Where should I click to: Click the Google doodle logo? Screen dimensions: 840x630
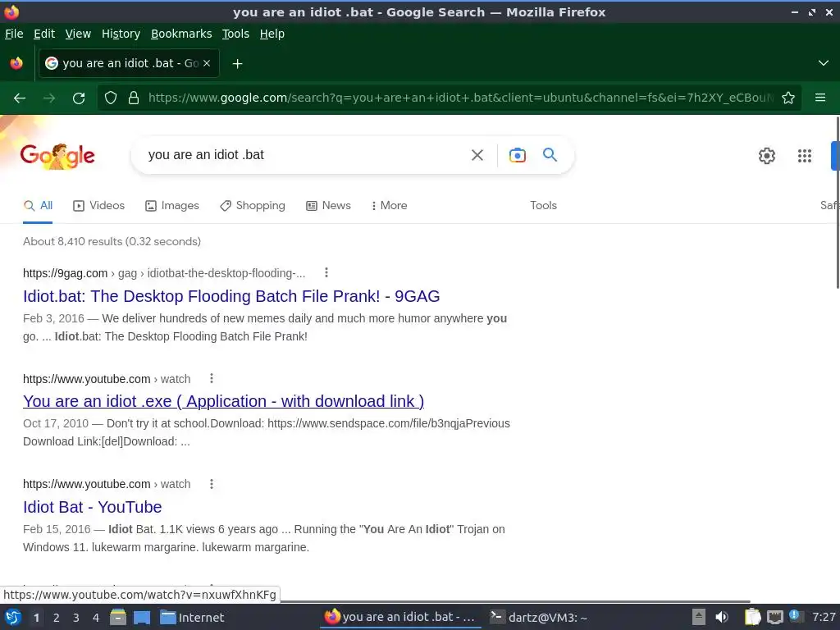tap(57, 157)
